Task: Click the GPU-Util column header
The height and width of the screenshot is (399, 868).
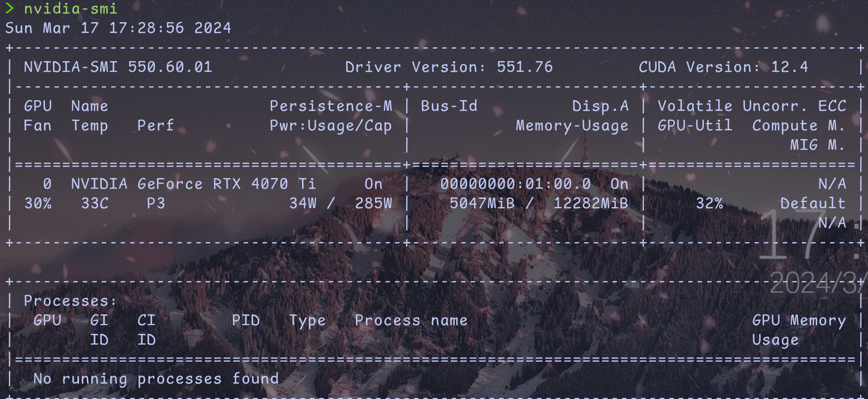Action: tap(695, 126)
